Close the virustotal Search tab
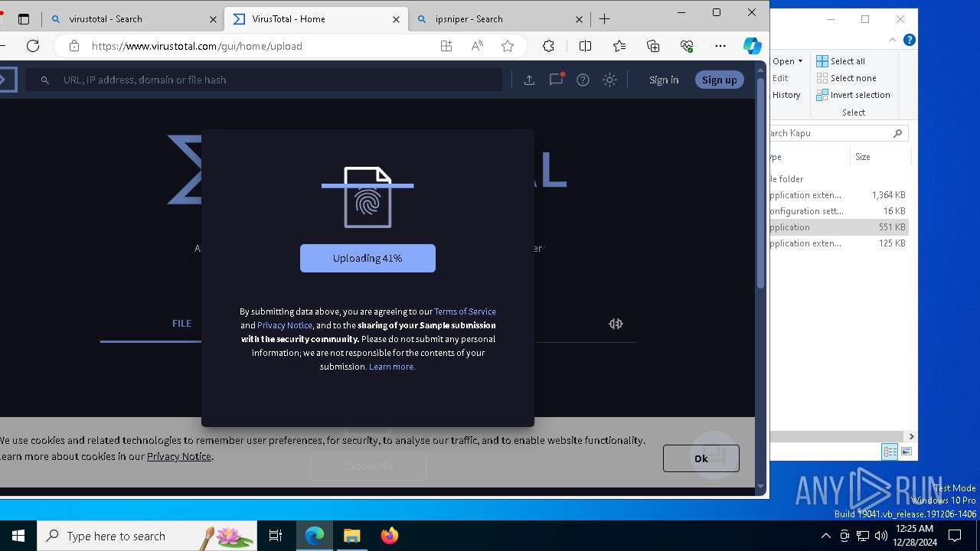 coord(212,19)
